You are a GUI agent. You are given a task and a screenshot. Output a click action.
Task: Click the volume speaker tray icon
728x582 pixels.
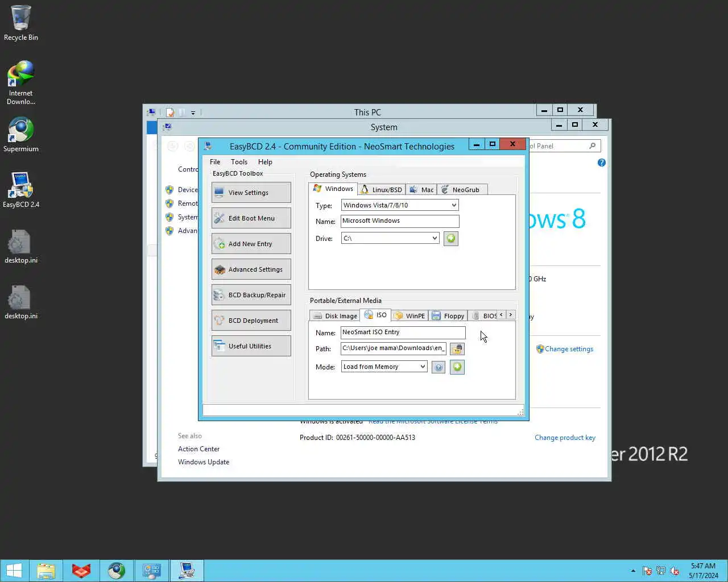coord(675,571)
